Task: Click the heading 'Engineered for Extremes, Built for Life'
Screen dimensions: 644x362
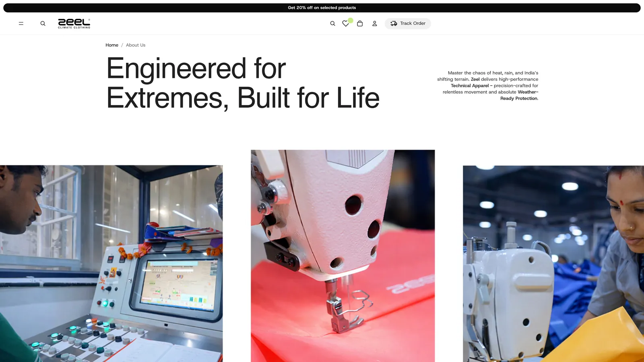Action: pyautogui.click(x=243, y=83)
